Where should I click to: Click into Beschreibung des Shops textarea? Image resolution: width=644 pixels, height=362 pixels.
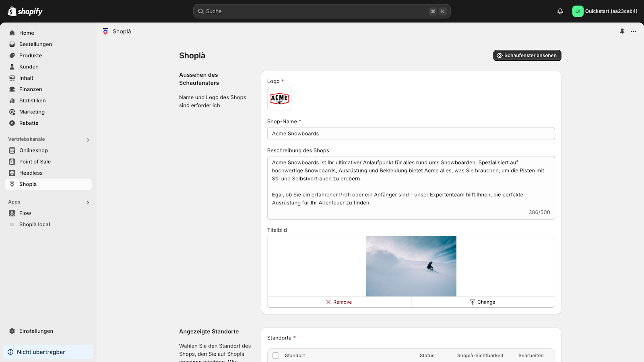pos(411,188)
